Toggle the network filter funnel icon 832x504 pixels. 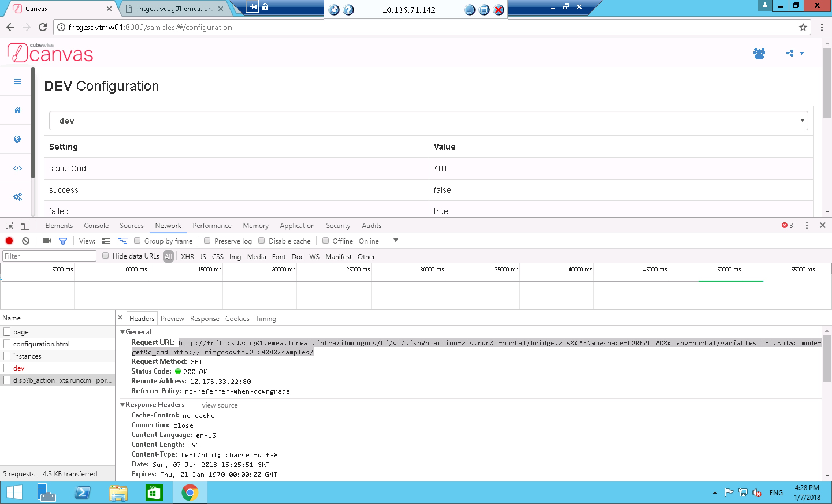(x=63, y=241)
